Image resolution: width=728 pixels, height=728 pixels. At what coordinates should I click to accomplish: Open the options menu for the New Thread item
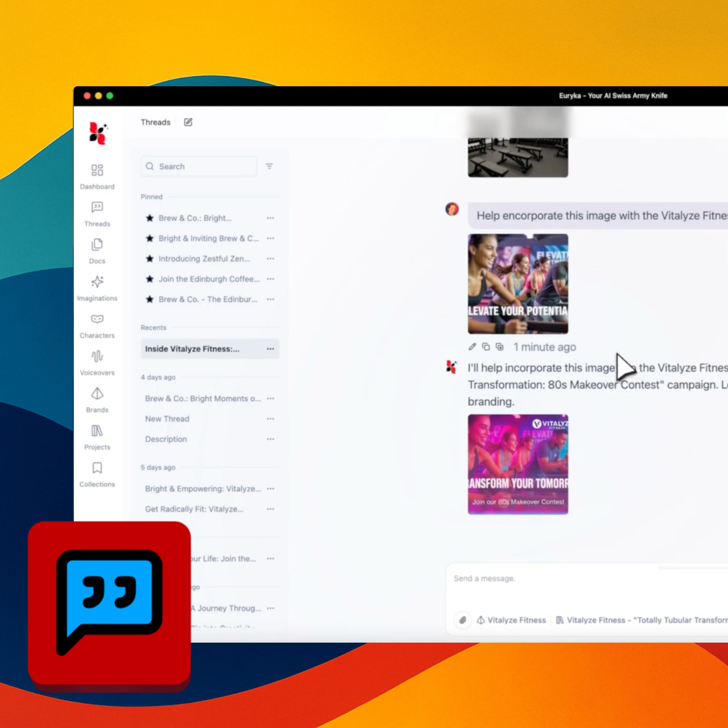click(270, 419)
